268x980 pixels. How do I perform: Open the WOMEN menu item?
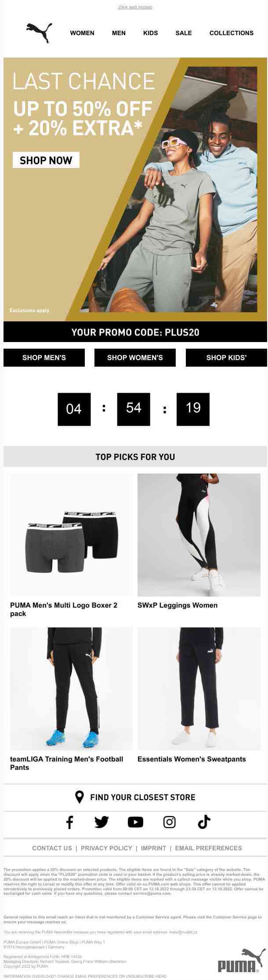tap(82, 33)
